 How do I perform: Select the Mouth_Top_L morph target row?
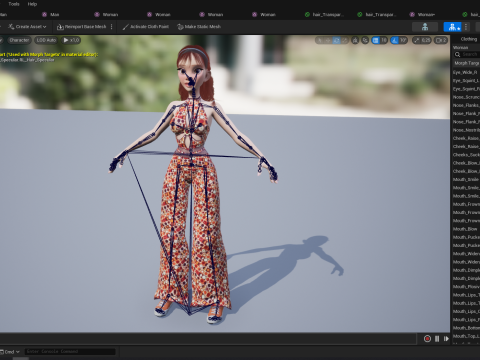pyautogui.click(x=466, y=336)
